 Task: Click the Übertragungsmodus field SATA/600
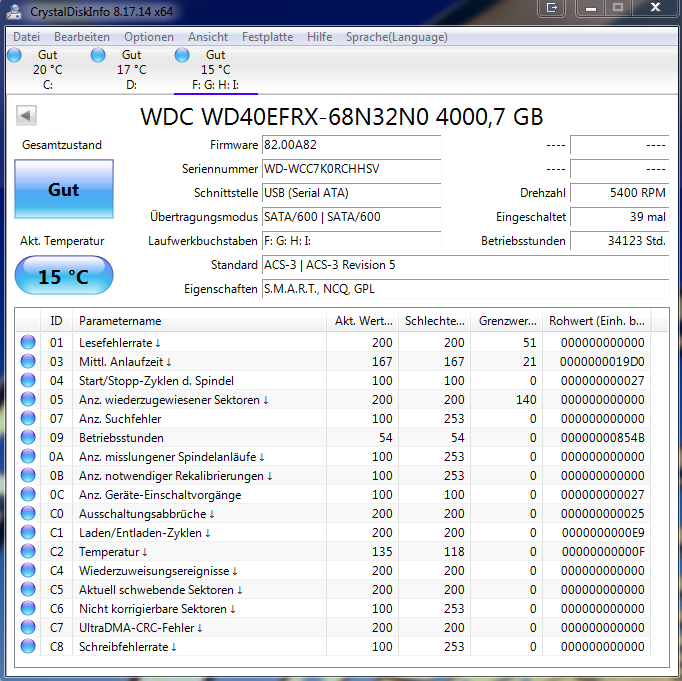351,217
